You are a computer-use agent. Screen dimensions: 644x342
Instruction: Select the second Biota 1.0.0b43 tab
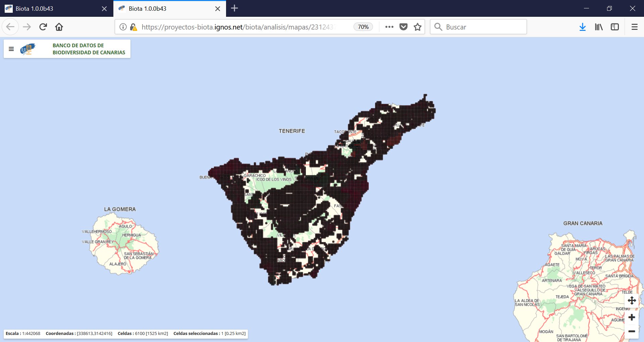170,9
